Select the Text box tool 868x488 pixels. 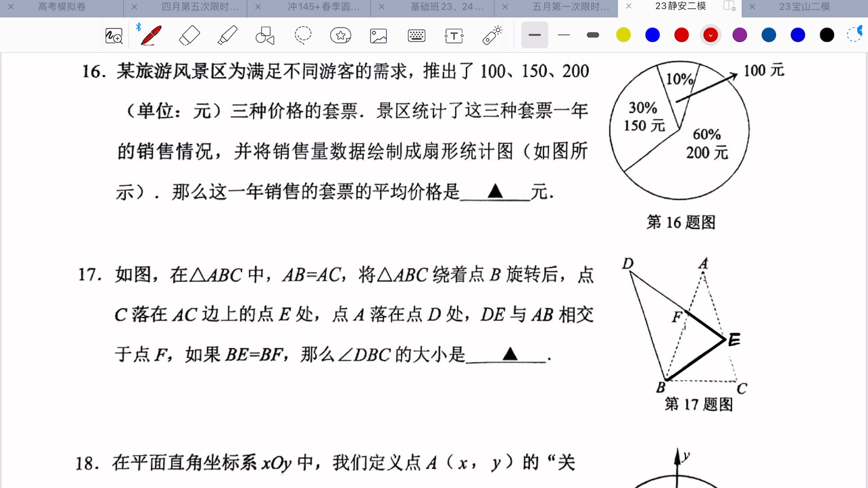(454, 35)
